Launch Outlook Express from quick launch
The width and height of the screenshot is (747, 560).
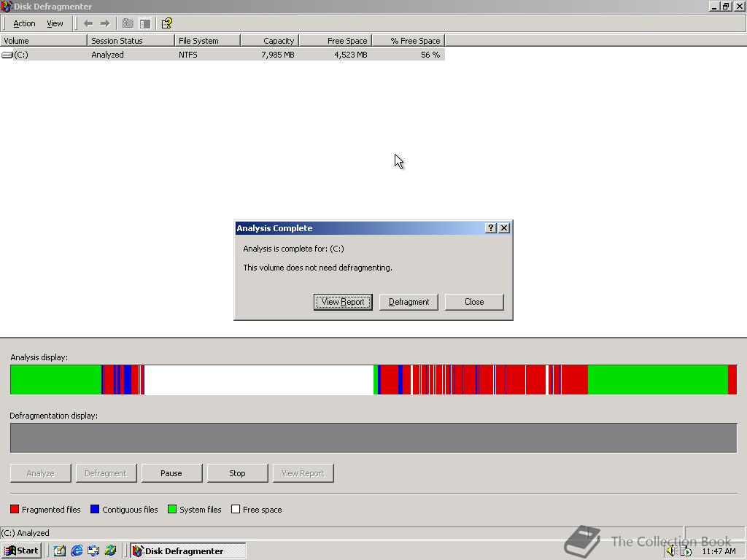pos(93,551)
